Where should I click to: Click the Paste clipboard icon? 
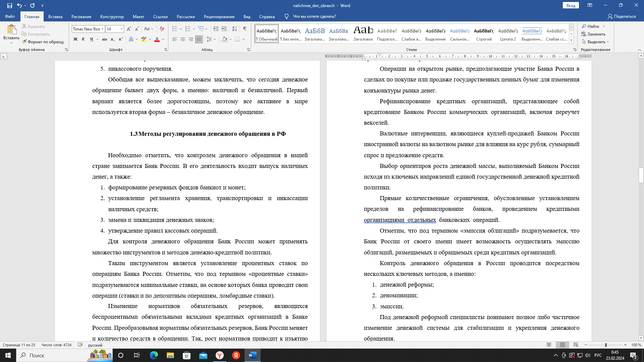pyautogui.click(x=11, y=29)
